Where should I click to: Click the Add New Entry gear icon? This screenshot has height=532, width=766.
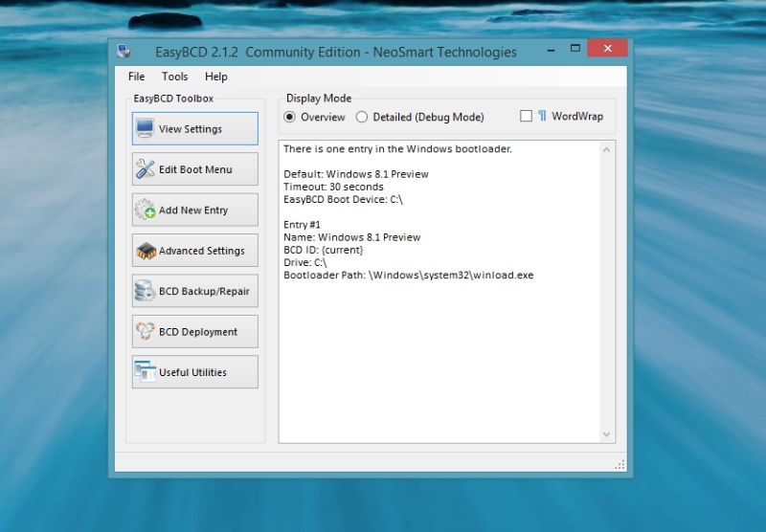146,211
